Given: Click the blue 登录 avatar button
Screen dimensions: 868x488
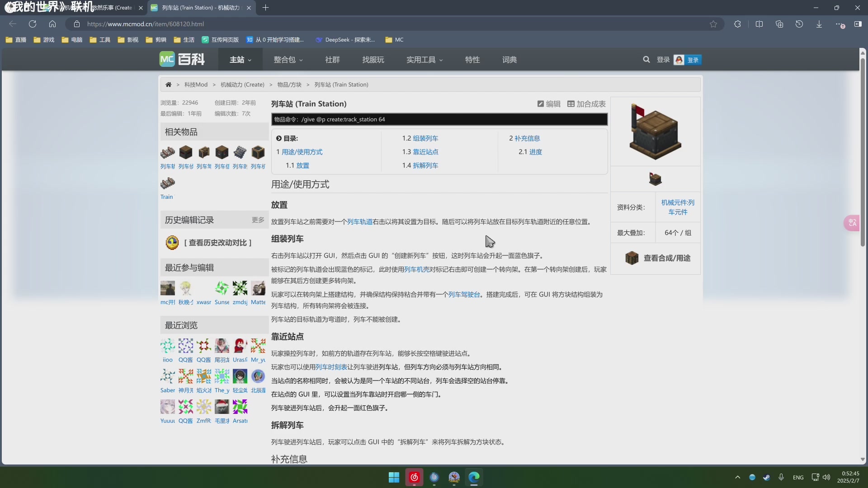Looking at the screenshot, I should pos(687,60).
